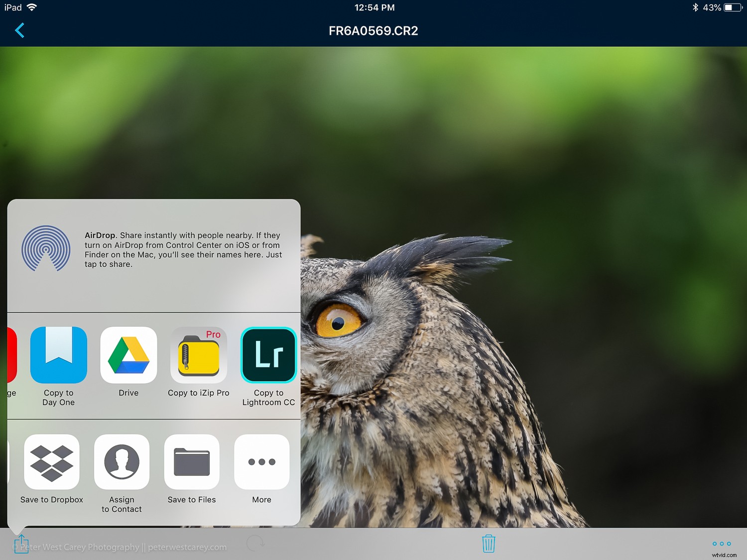
Task: Tap the back chevron in header
Action: [x=19, y=30]
